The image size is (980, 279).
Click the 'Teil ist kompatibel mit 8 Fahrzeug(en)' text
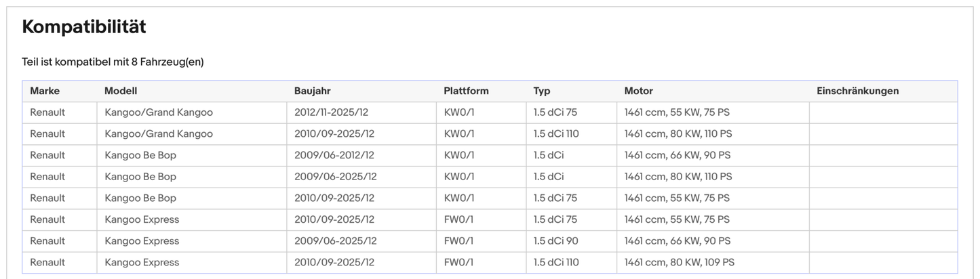(113, 62)
